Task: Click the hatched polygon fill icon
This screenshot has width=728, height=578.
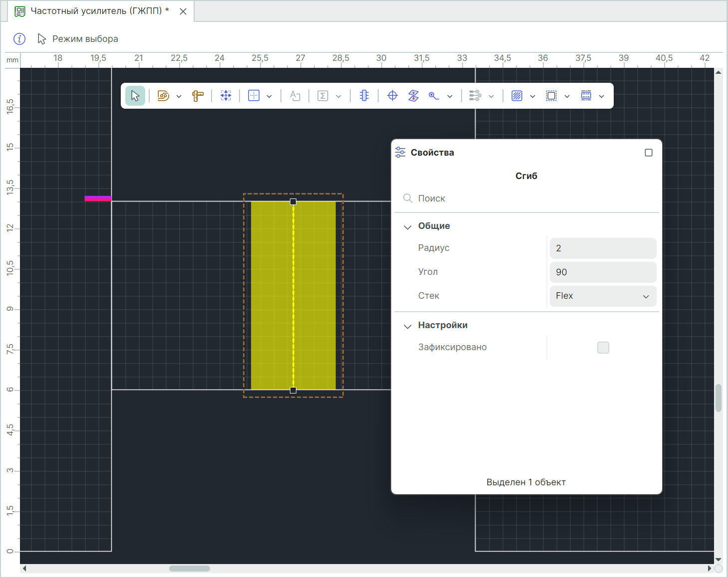Action: [x=517, y=96]
